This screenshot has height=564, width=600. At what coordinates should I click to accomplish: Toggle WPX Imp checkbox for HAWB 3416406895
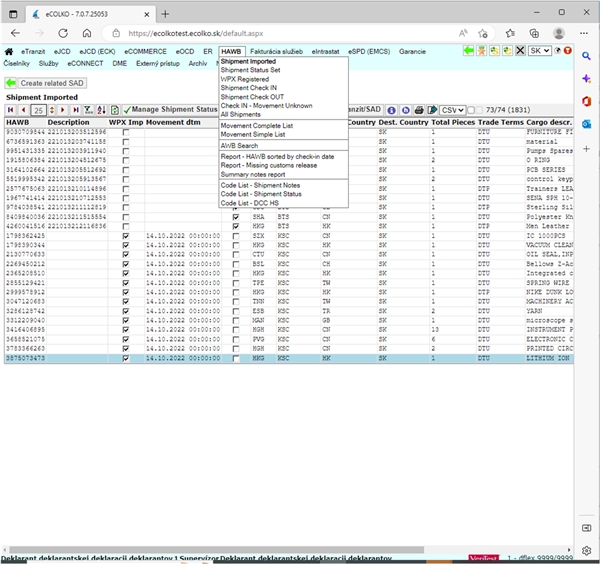tap(126, 330)
